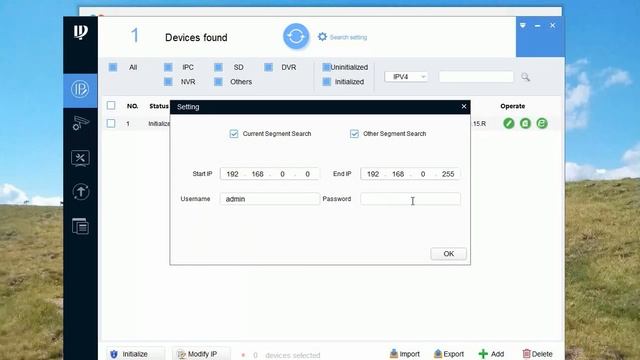Click End IP last octet 255
Screen dimensions: 640x360
pyautogui.click(x=448, y=174)
